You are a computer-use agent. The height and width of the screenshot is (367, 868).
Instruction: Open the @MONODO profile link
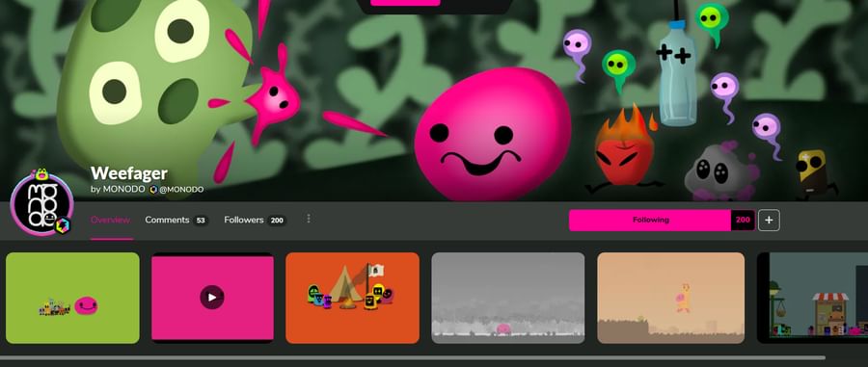(x=181, y=190)
